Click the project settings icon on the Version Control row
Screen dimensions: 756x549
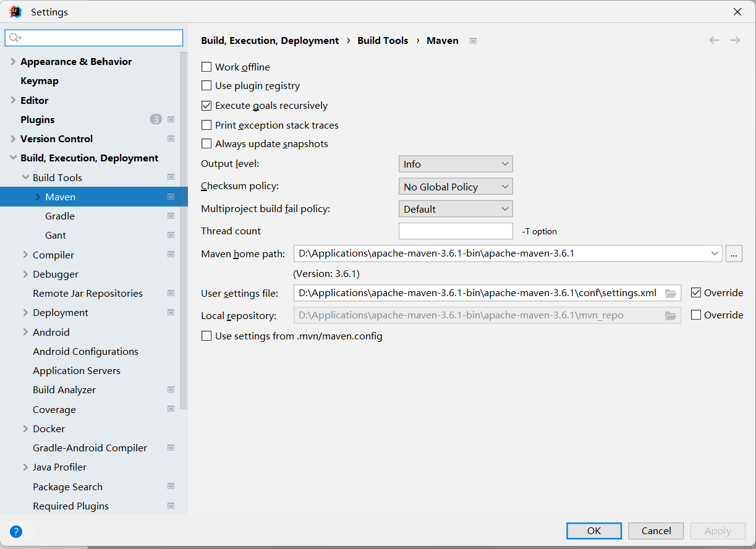coord(171,138)
